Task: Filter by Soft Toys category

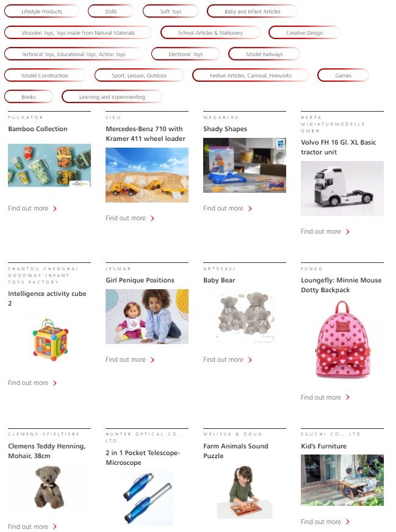Action: pos(171,11)
